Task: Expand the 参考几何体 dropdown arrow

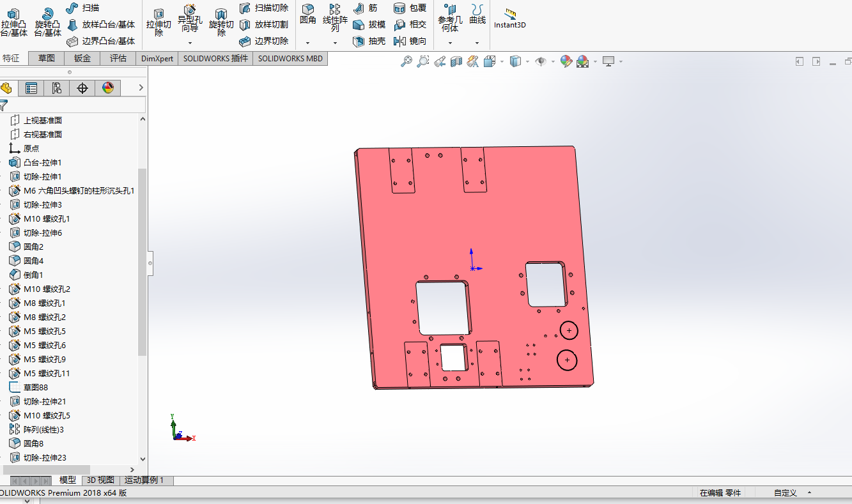Action: click(450, 43)
